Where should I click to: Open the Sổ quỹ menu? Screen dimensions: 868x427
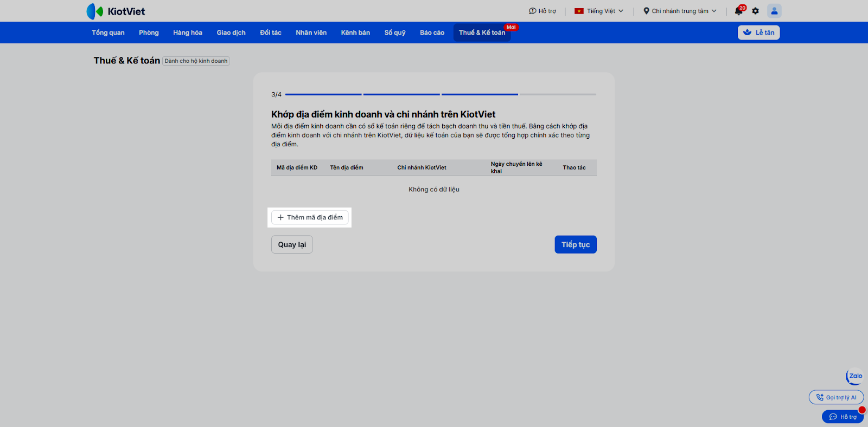(x=395, y=33)
